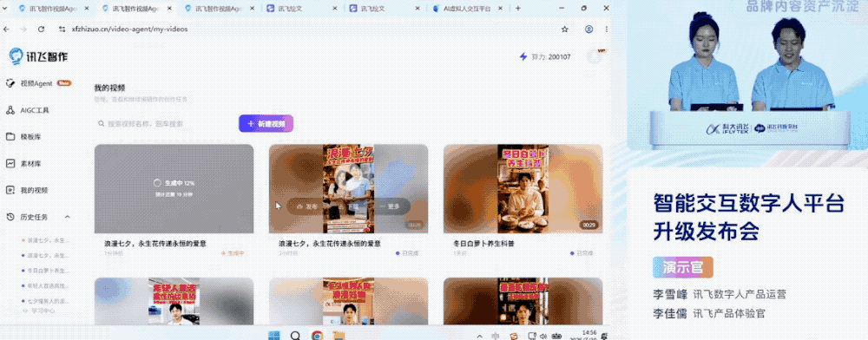Go back with the browser back arrow
The height and width of the screenshot is (340, 868).
[x=7, y=29]
